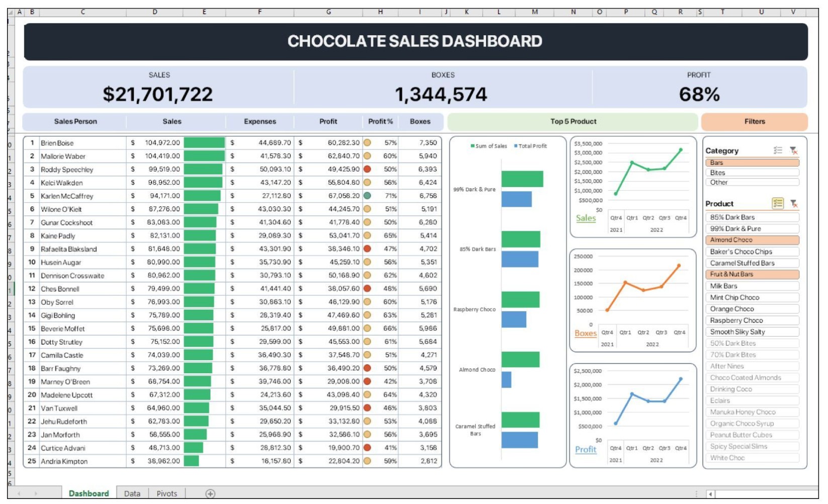This screenshot has height=504, width=828.
Task: Select the greyed White Choc slicer item
Action: click(x=752, y=458)
